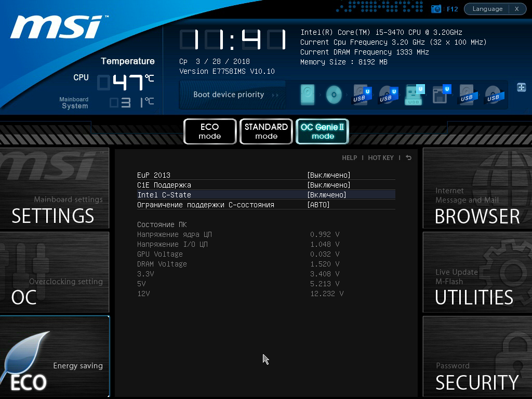
Task: Open the SECURITY password section
Action: (477, 356)
